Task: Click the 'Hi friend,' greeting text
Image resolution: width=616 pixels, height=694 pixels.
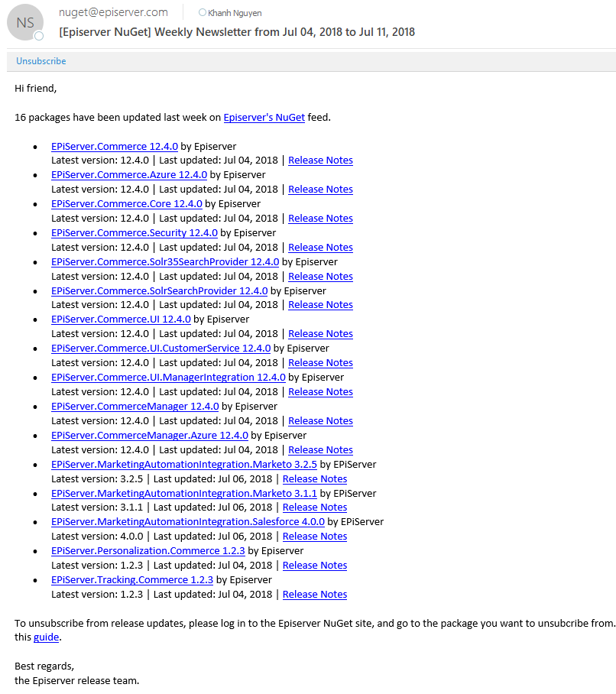Action: (35, 89)
